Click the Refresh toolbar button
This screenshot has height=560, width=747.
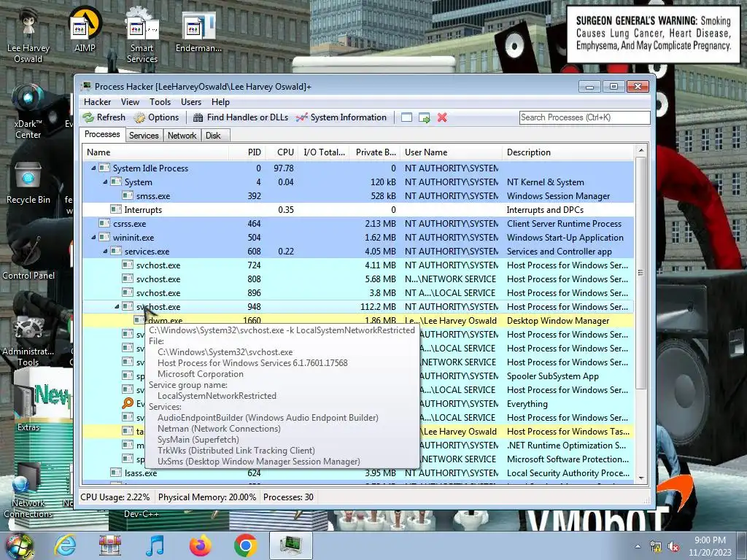104,117
